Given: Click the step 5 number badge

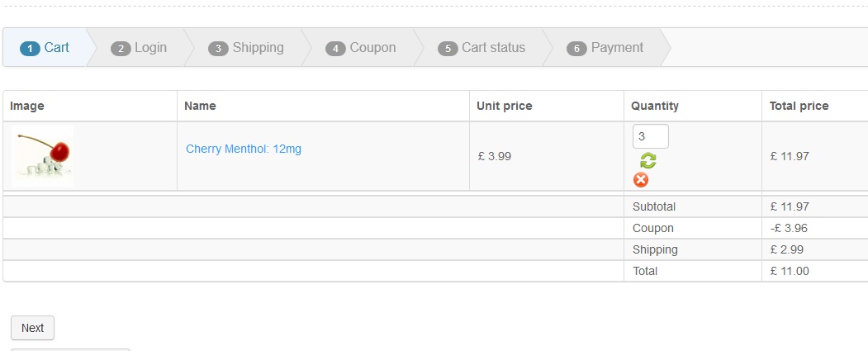Looking at the screenshot, I should pyautogui.click(x=448, y=49).
